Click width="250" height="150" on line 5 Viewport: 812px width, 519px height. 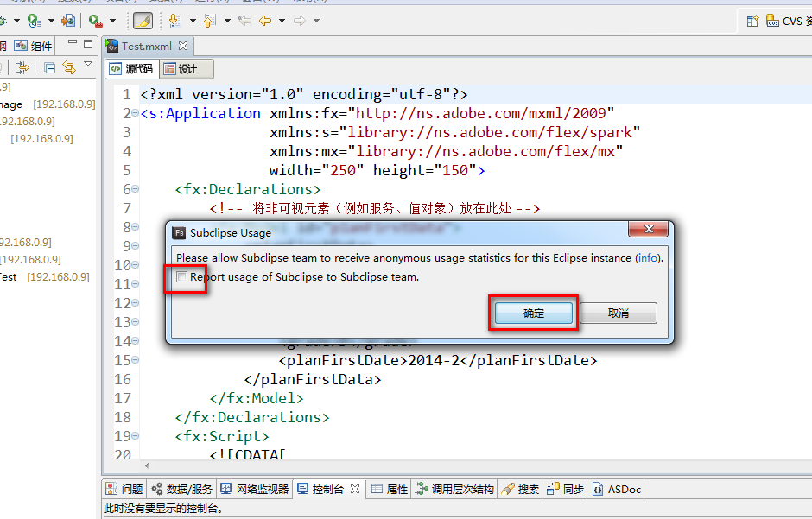pos(377,170)
